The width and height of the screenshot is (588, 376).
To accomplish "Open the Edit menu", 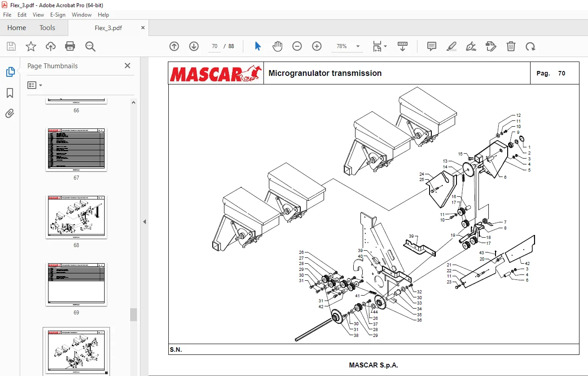I will pos(22,14).
